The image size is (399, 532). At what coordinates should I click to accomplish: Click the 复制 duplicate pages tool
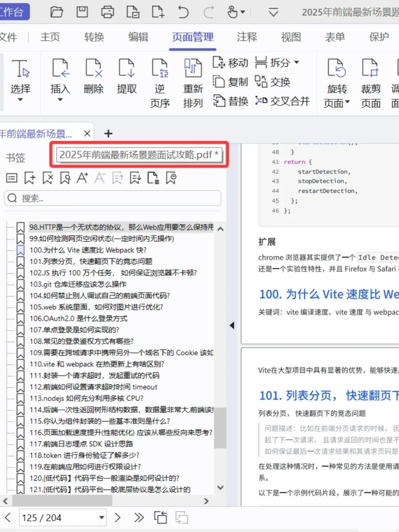coord(230,82)
